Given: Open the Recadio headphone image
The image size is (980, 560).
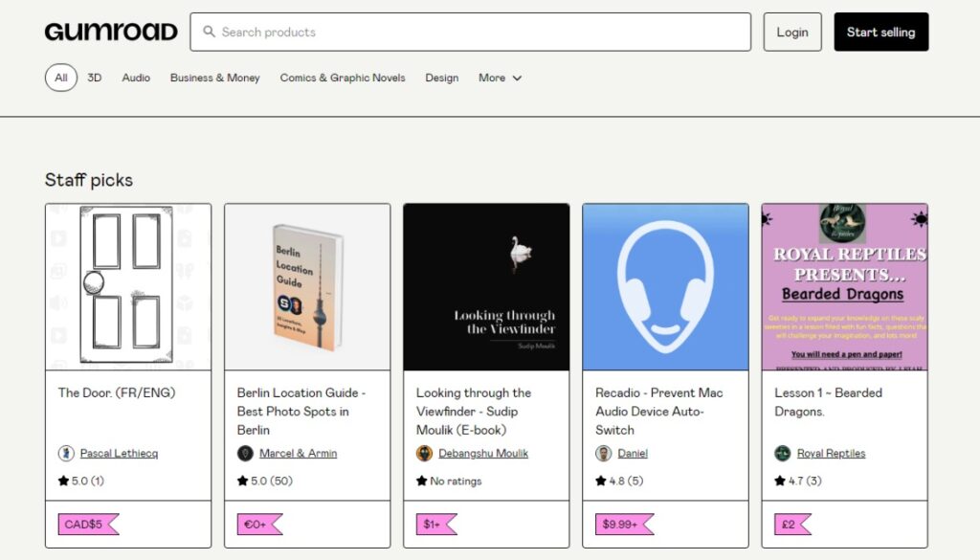Looking at the screenshot, I should pyautogui.click(x=666, y=287).
